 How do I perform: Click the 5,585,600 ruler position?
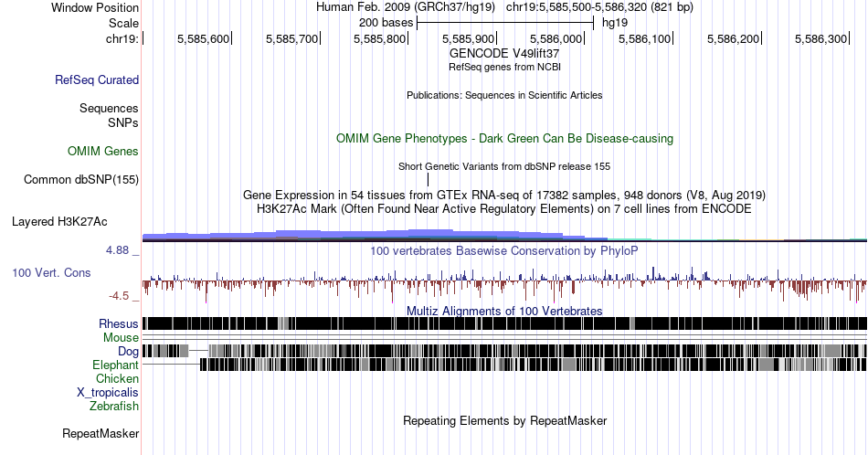pos(203,38)
